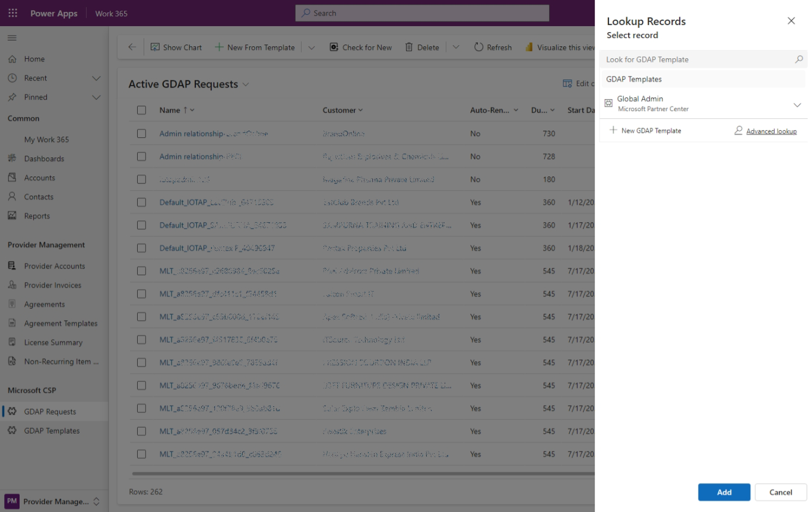Click the Pinned pin icon
Screen dimensions: 812x512
[12, 97]
